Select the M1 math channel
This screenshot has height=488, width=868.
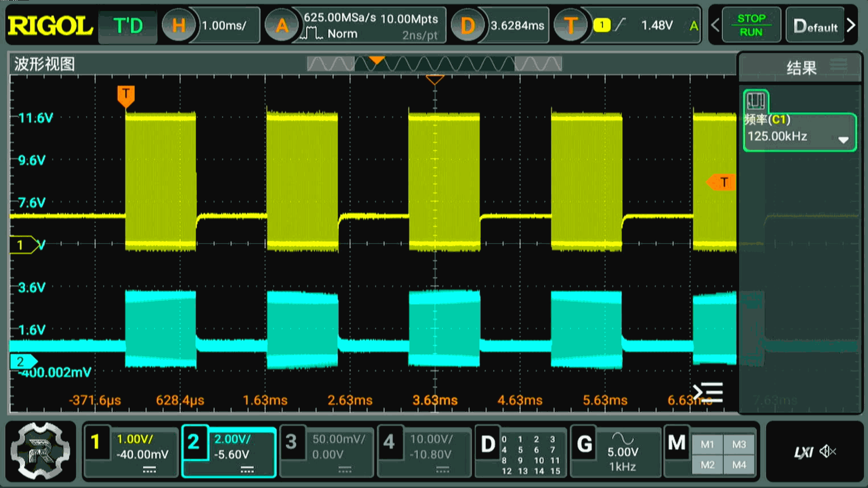[x=708, y=444]
